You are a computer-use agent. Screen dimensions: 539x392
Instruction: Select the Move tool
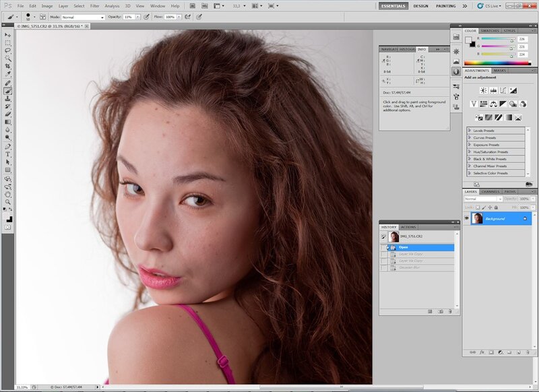tap(7, 35)
